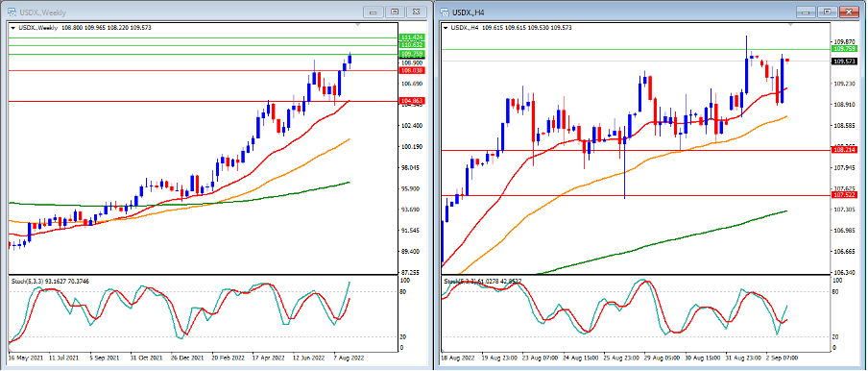
Task: Click the green 109.759 price label in the H4 chart
Action: pyautogui.click(x=844, y=49)
